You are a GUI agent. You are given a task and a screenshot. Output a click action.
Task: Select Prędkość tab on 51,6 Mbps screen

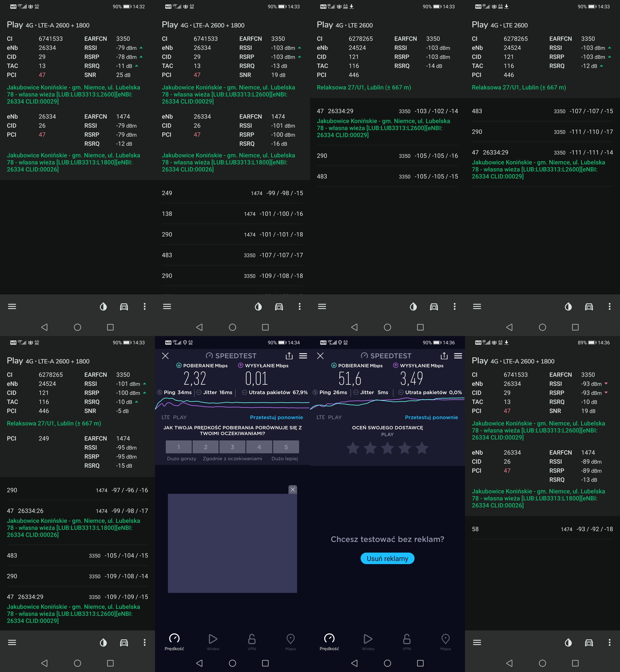pos(330,642)
